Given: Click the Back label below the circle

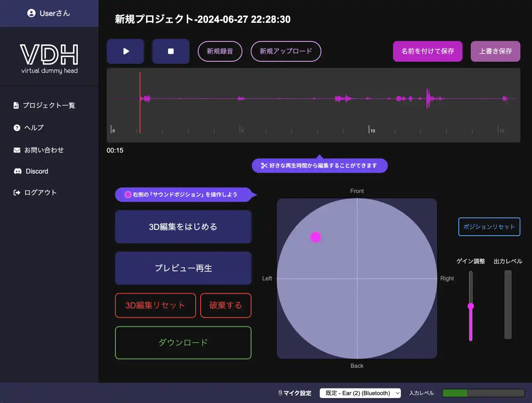Looking at the screenshot, I should point(357,366).
